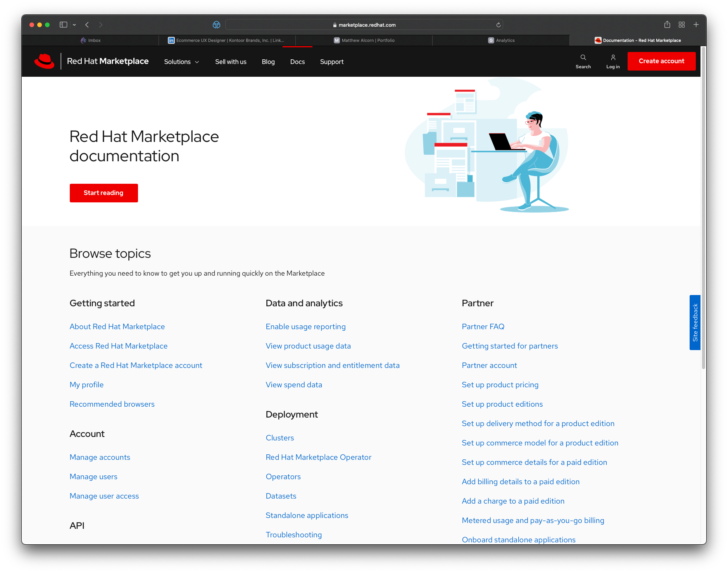Click the Log in person icon

(x=613, y=58)
